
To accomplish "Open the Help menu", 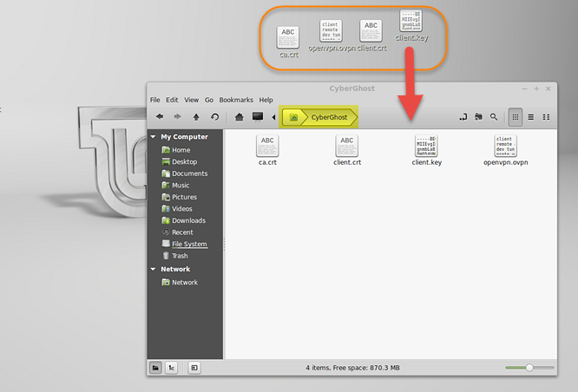I will pos(266,100).
